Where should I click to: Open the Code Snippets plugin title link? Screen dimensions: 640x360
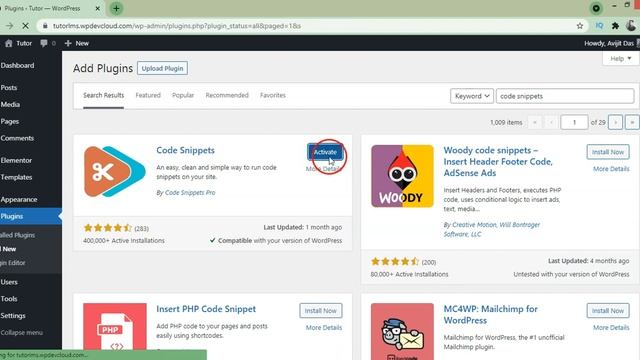[185, 150]
